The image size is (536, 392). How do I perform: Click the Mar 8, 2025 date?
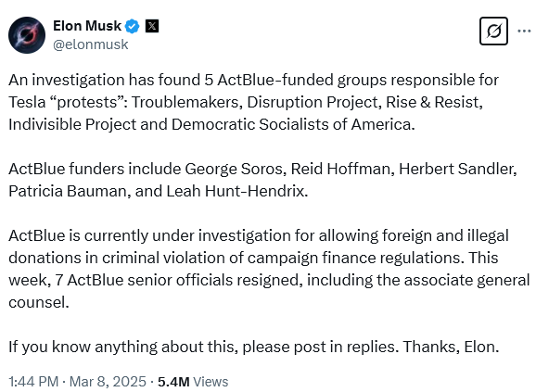(108, 382)
